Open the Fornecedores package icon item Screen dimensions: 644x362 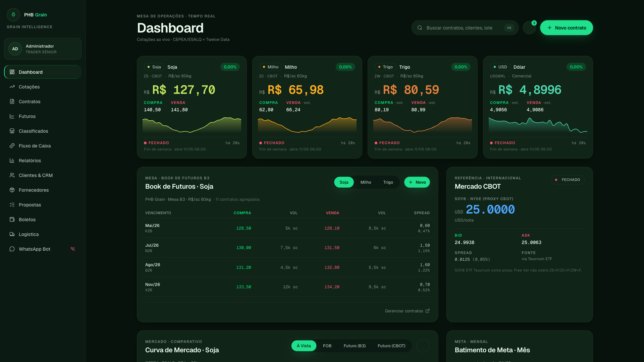coord(12,190)
